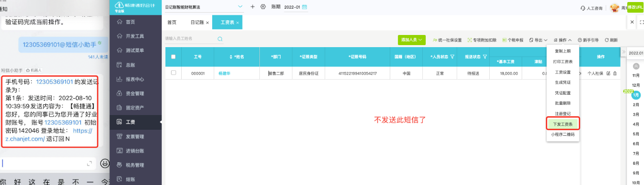Open employee link 杨建华

pos(224,73)
